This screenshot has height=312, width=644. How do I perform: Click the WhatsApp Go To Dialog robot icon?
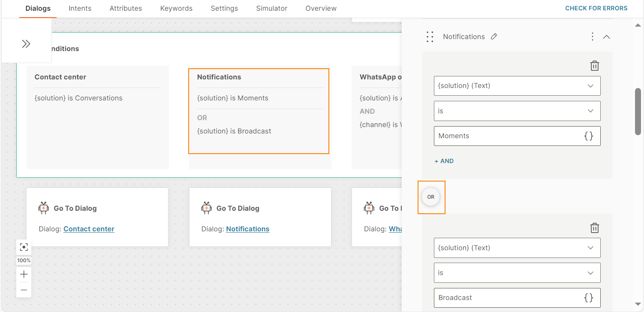tap(369, 208)
